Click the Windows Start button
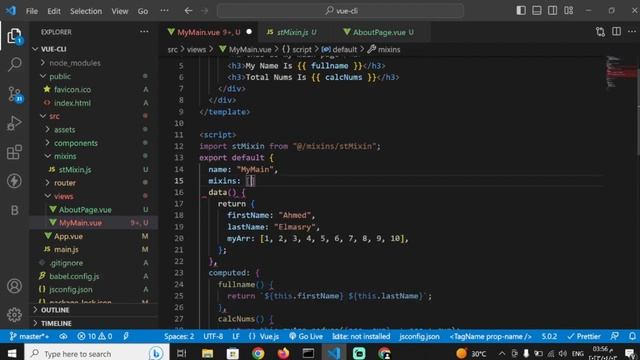 [x=11, y=353]
